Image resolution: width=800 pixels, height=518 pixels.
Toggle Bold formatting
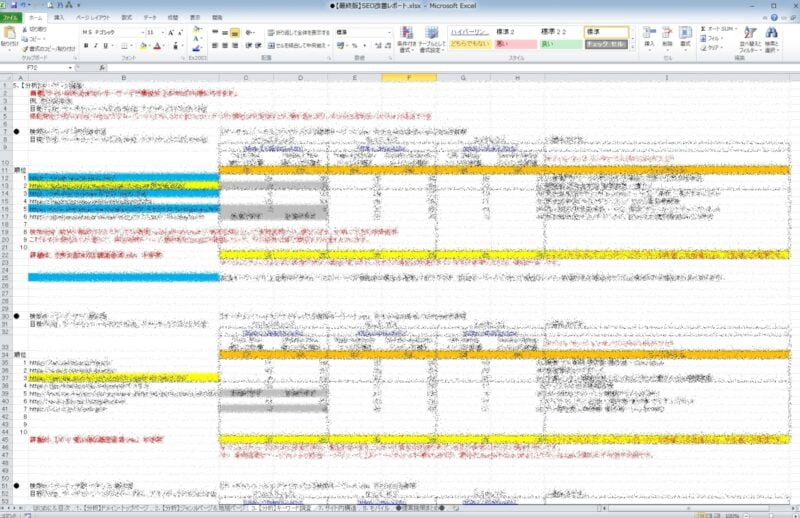click(86, 46)
